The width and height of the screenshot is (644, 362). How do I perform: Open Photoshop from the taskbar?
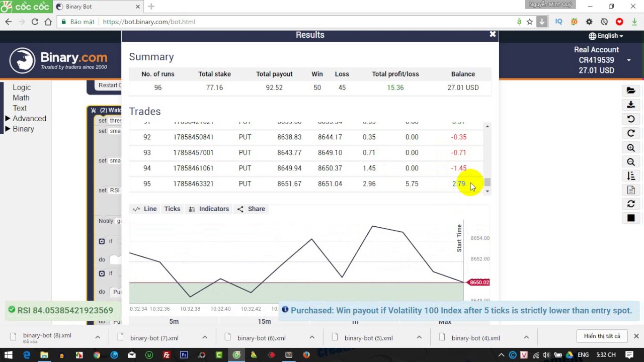(184, 355)
